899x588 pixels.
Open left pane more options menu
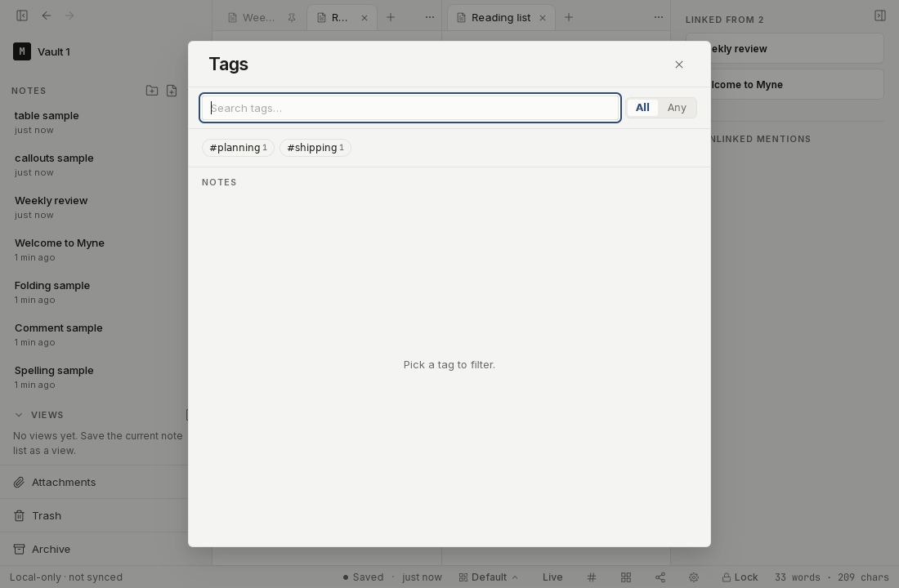click(429, 17)
